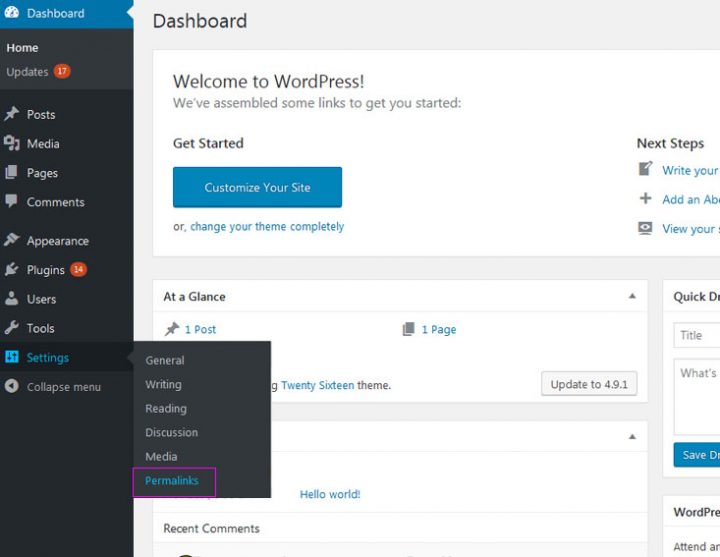
Task: Click the Comments bubble icon in sidebar
Action: click(11, 201)
